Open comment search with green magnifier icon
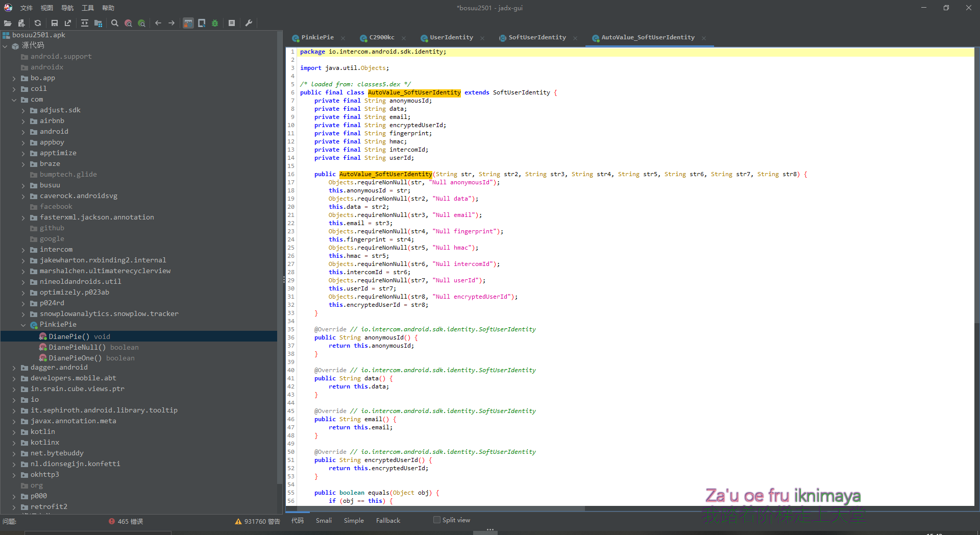 (x=142, y=23)
